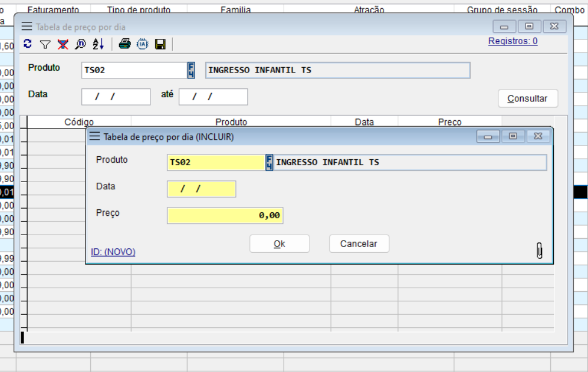This screenshot has width=588, height=372.
Task: Sort records with the A-Z icon
Action: [x=98, y=44]
